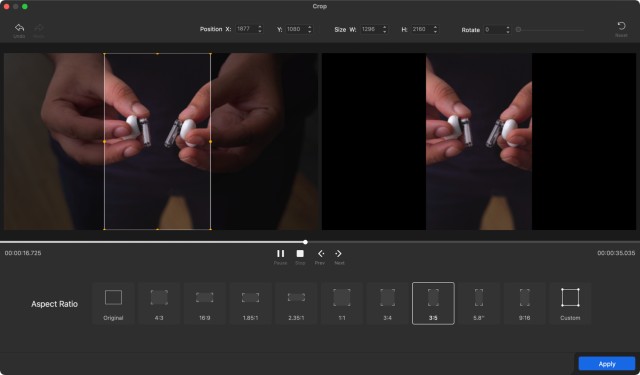The image size is (640, 375).
Task: Select the 1.85:1 aspect ratio
Action: coord(250,303)
